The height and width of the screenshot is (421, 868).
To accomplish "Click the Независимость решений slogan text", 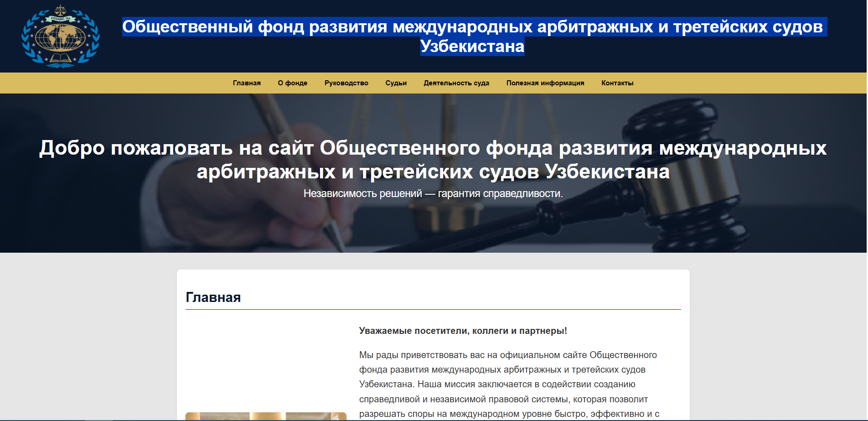I will [433, 193].
